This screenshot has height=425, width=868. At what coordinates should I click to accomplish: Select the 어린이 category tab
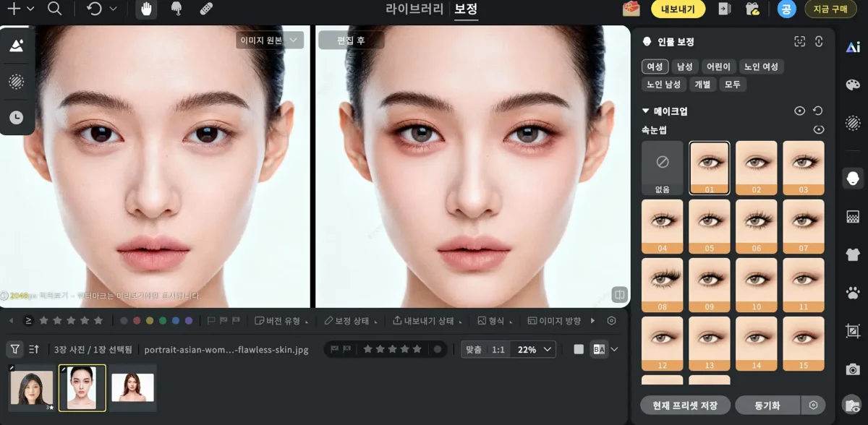tap(719, 66)
